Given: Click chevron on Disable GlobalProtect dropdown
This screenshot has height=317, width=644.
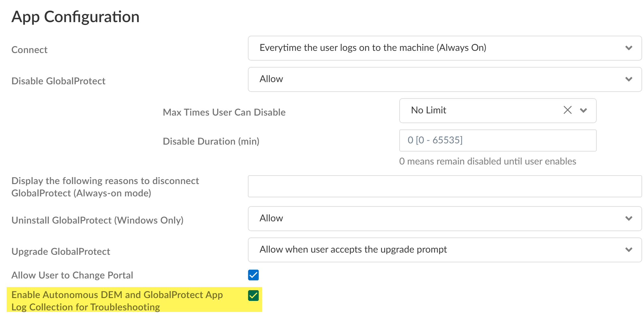Looking at the screenshot, I should [x=629, y=79].
